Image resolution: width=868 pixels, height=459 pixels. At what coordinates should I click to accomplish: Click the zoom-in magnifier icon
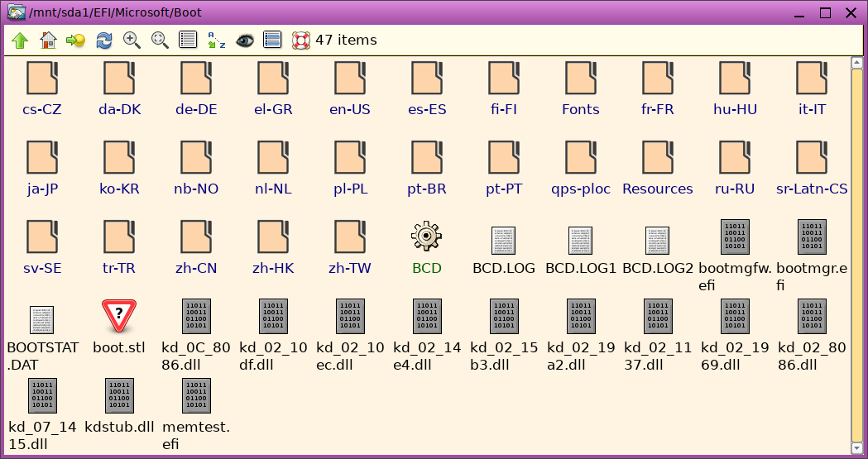pyautogui.click(x=132, y=40)
